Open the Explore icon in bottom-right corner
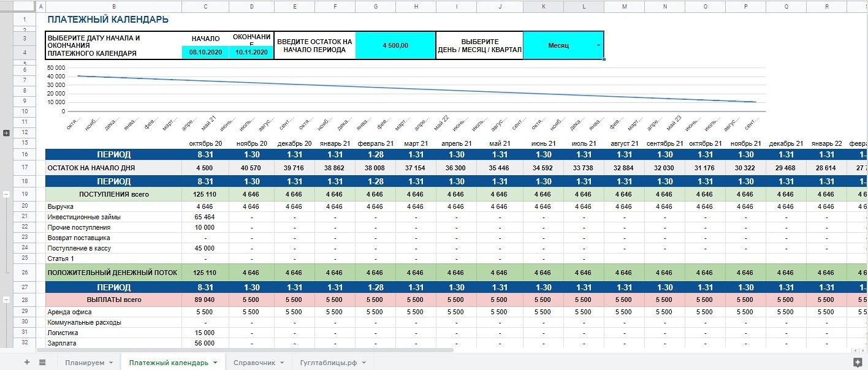868x370 pixels. (x=857, y=363)
